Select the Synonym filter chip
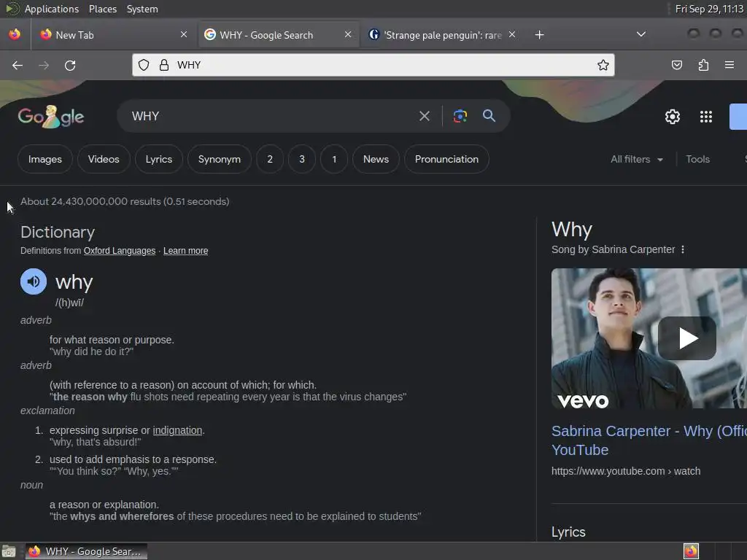Viewport: 747px width, 560px height. [x=219, y=159]
